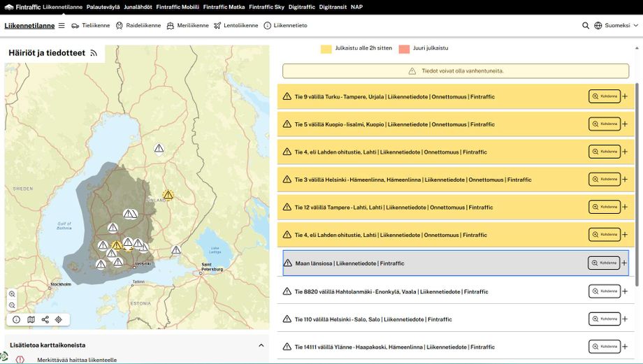
Task: Expand the Maan länsiosa notice with plus
Action: [624, 263]
